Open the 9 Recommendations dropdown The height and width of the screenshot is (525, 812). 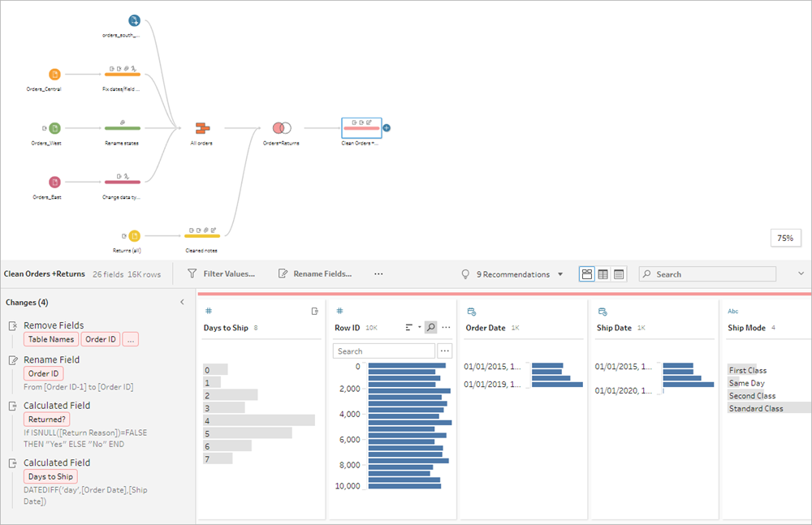pyautogui.click(x=560, y=274)
